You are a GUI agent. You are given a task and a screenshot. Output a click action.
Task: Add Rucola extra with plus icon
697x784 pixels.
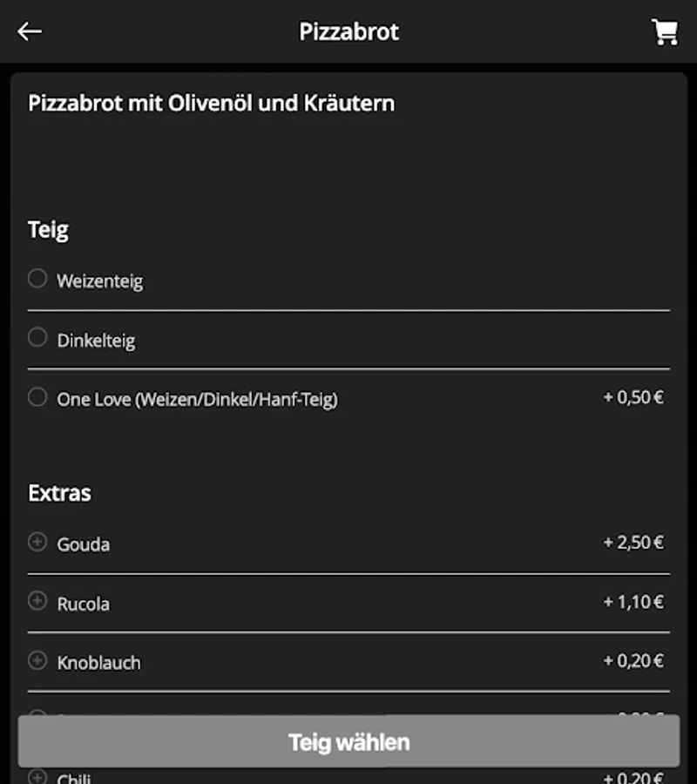tap(37, 601)
